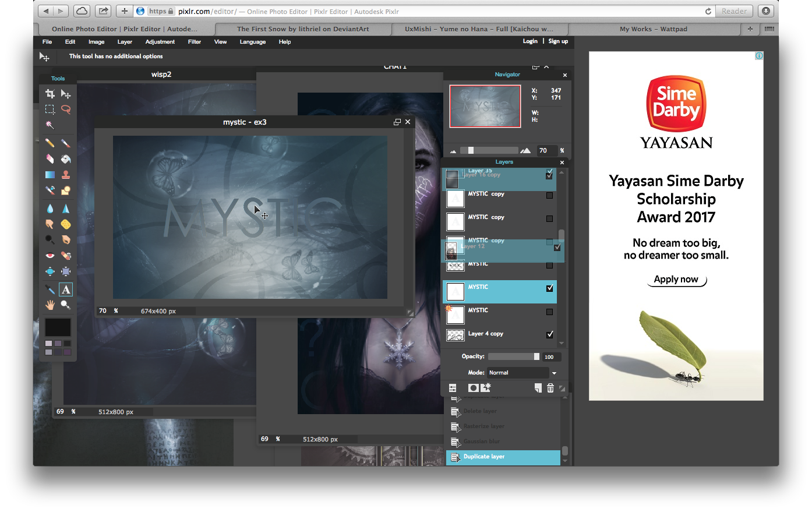Select the Sharpen tool
This screenshot has height=512, width=812.
tap(66, 209)
